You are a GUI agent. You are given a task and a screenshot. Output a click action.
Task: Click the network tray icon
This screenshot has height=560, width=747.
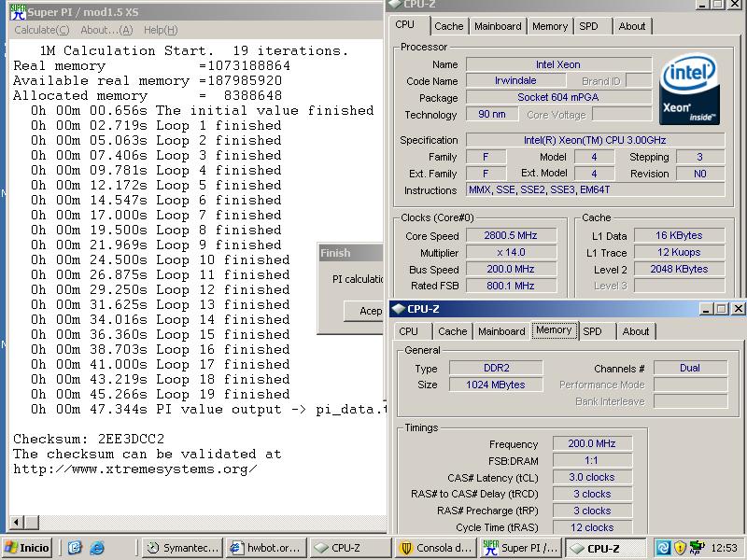(x=697, y=548)
